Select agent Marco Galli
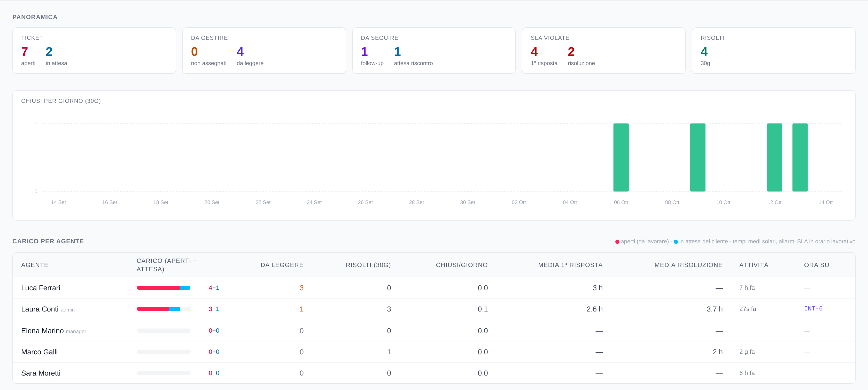 click(40, 352)
